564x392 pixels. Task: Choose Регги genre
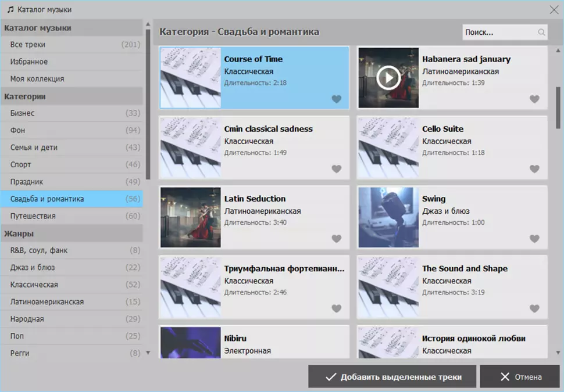pyautogui.click(x=72, y=353)
